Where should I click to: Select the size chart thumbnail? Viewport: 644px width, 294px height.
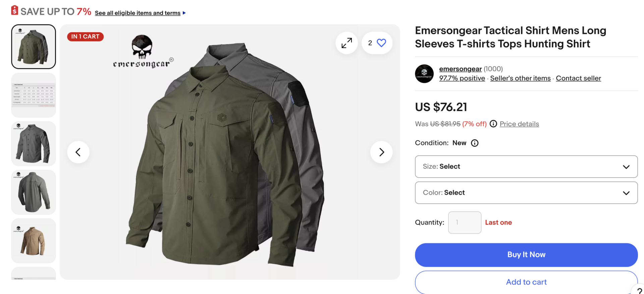point(34,95)
